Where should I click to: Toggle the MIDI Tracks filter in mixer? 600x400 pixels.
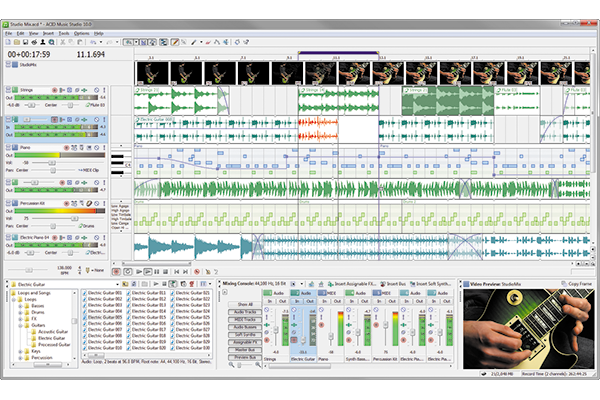point(242,317)
